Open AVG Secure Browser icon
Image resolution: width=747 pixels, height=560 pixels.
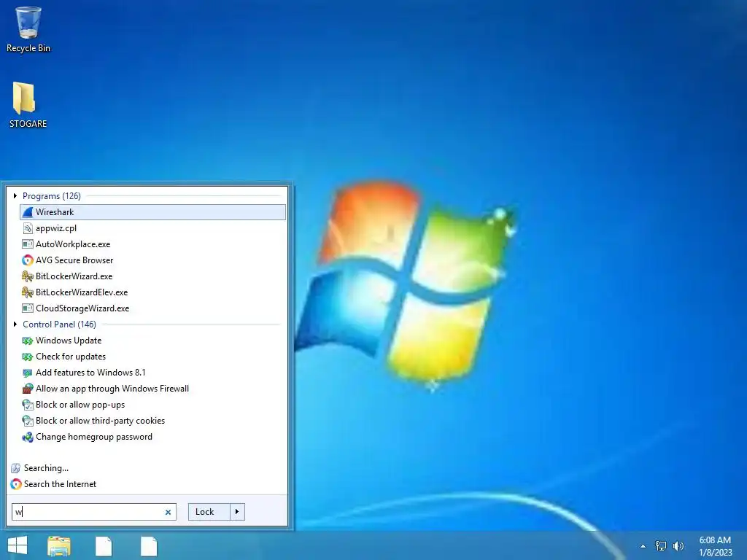pos(28,260)
